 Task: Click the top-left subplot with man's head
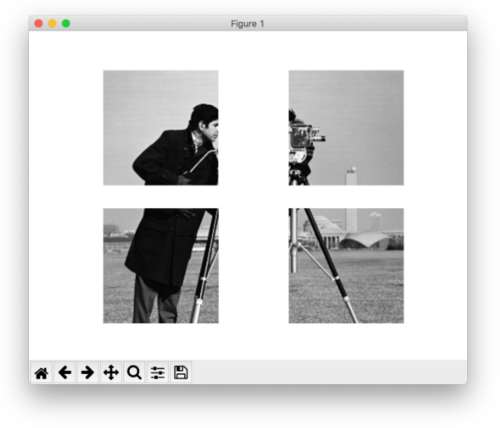[x=161, y=128]
